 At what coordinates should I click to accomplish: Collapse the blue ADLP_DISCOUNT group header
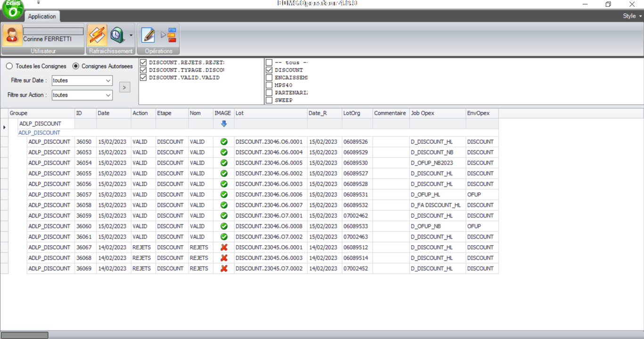(39, 132)
